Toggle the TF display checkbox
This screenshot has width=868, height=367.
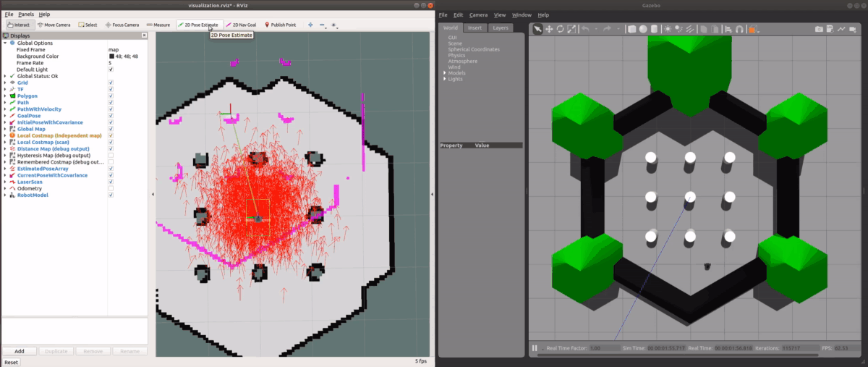coord(111,89)
